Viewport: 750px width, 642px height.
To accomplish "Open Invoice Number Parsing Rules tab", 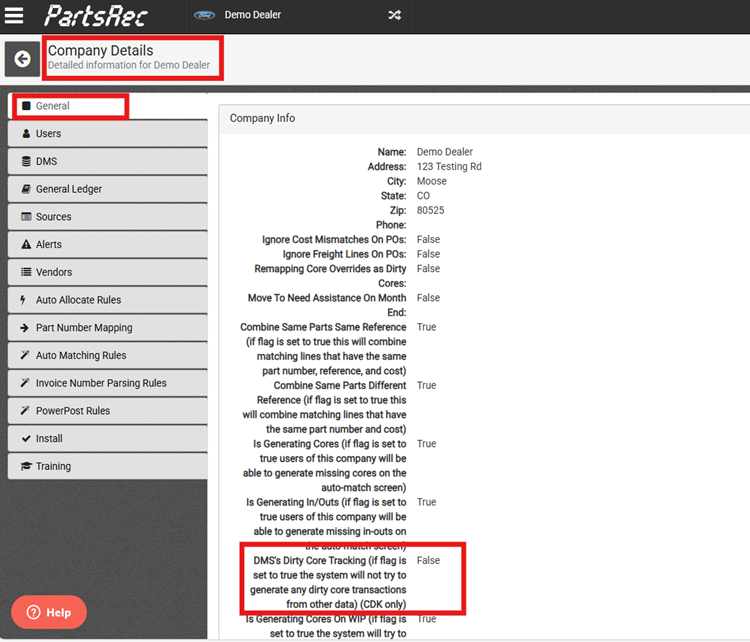I will click(108, 383).
